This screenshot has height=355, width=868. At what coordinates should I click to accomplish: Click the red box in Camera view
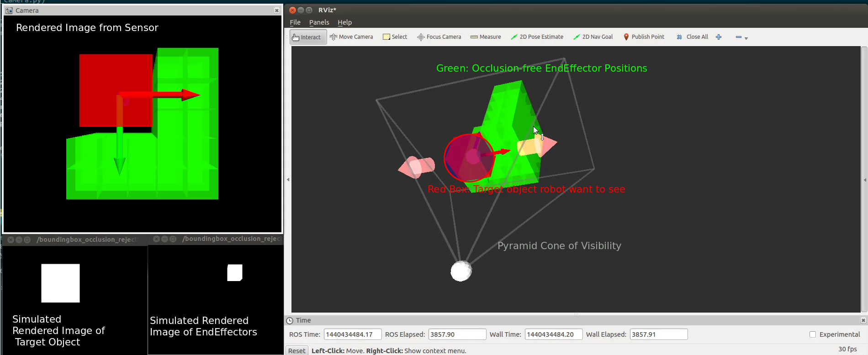pyautogui.click(x=116, y=90)
